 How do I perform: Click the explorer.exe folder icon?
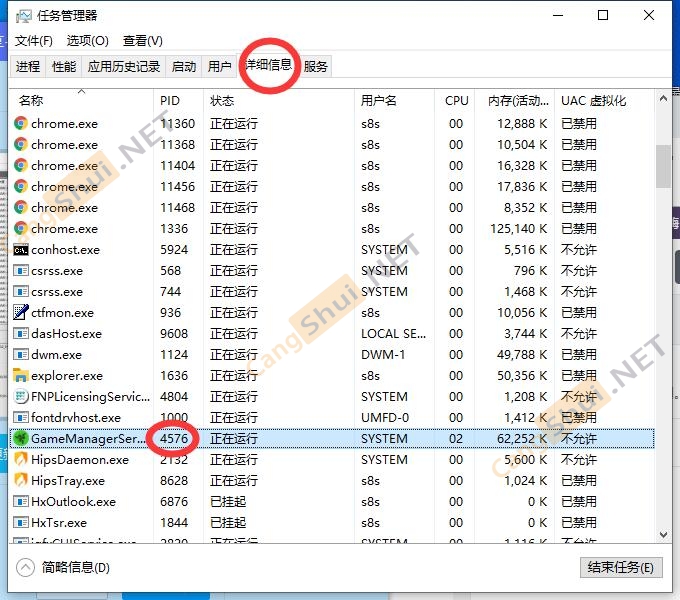click(x=21, y=375)
